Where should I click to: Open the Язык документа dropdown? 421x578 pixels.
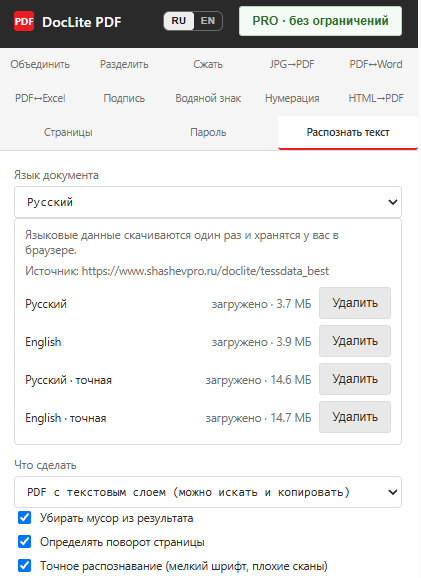coord(208,202)
